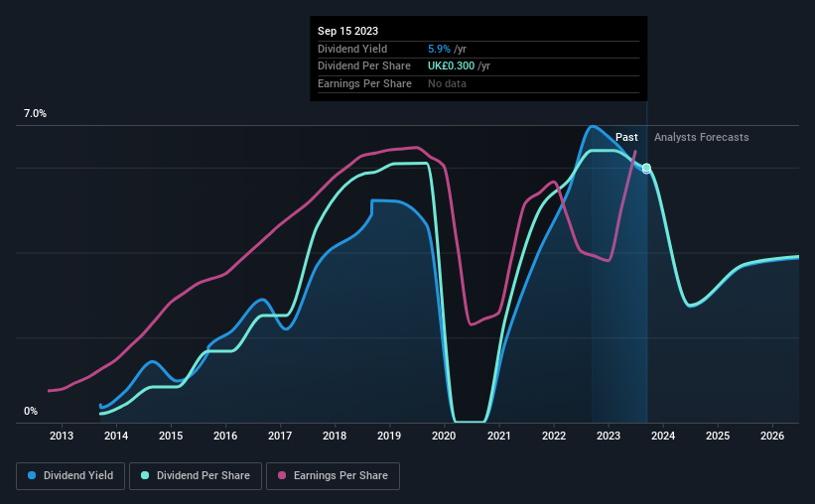Click the 2025 x-axis year label
Image resolution: width=815 pixels, height=504 pixels.
tap(718, 436)
